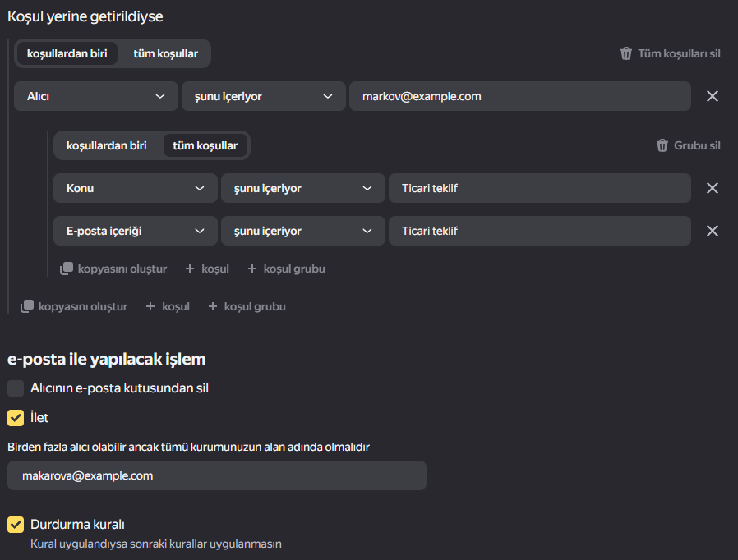The width and height of the screenshot is (738, 560).
Task: Click the trash icon for Tüm koşulları sil
Action: [625, 53]
